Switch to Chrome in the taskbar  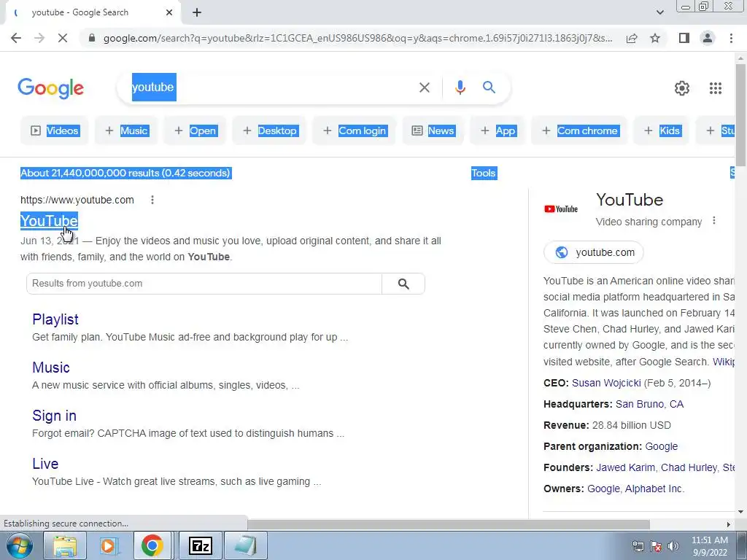pyautogui.click(x=152, y=545)
